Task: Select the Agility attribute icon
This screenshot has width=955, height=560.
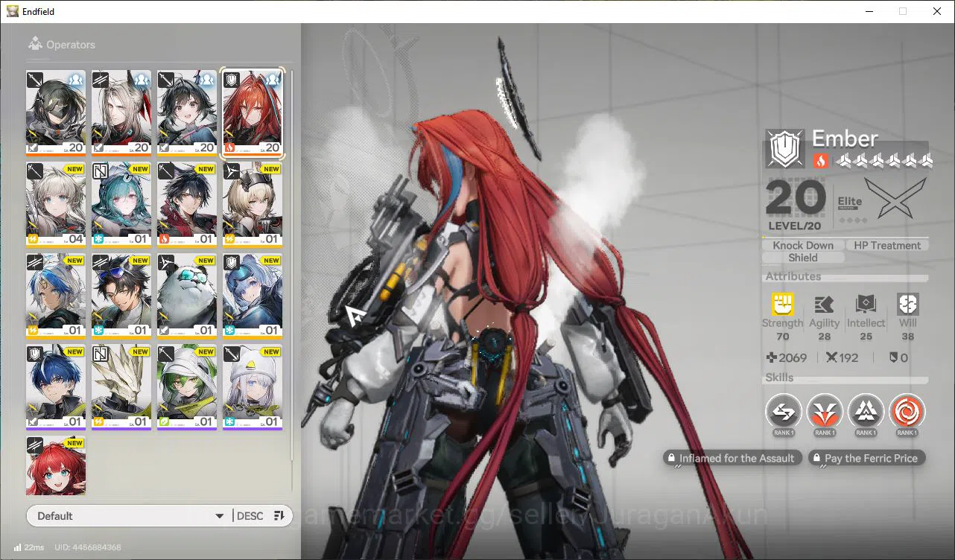Action: [x=824, y=304]
